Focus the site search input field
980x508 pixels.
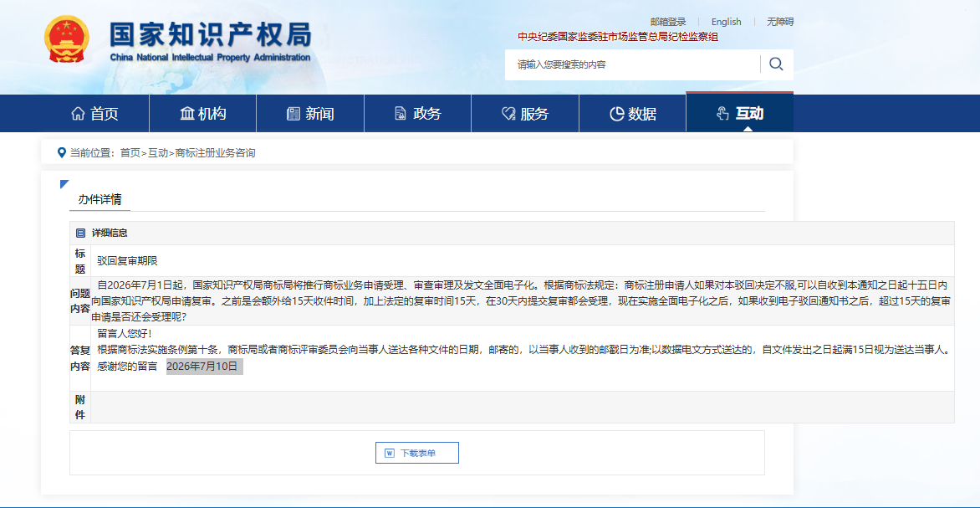[635, 64]
